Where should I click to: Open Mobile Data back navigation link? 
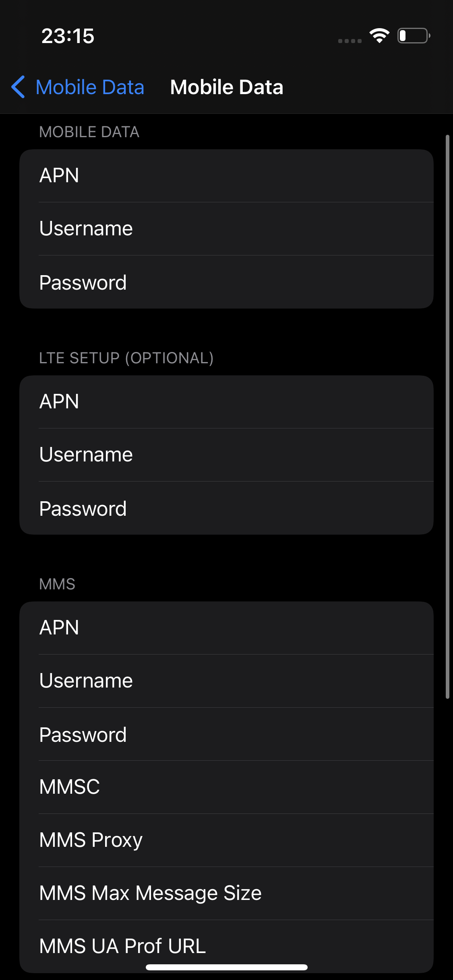(89, 86)
